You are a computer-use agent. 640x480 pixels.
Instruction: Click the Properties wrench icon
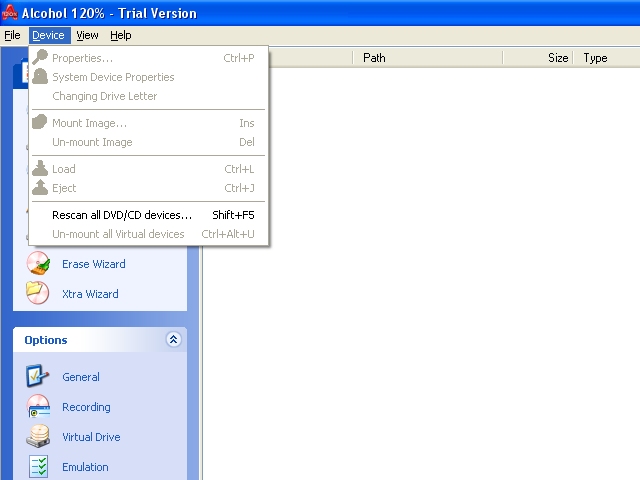pyautogui.click(x=40, y=57)
